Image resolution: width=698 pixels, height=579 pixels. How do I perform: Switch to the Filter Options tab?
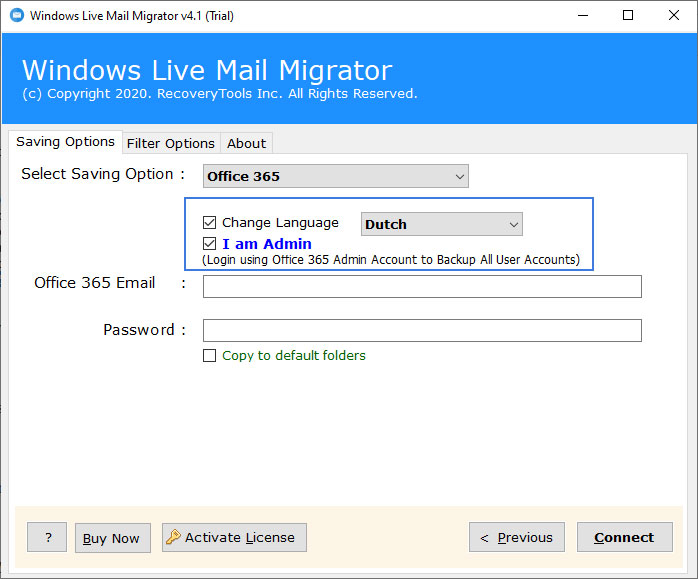pyautogui.click(x=171, y=143)
